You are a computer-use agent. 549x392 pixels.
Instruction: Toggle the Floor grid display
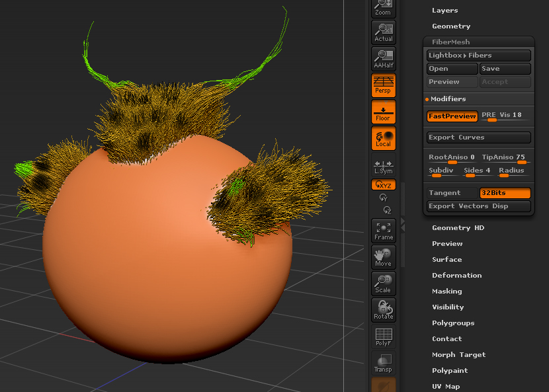(x=383, y=112)
